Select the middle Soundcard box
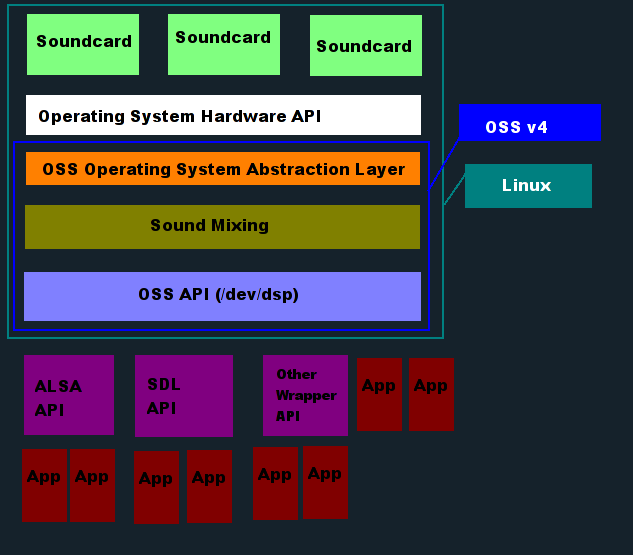This screenshot has height=555, width=633. coord(223,44)
